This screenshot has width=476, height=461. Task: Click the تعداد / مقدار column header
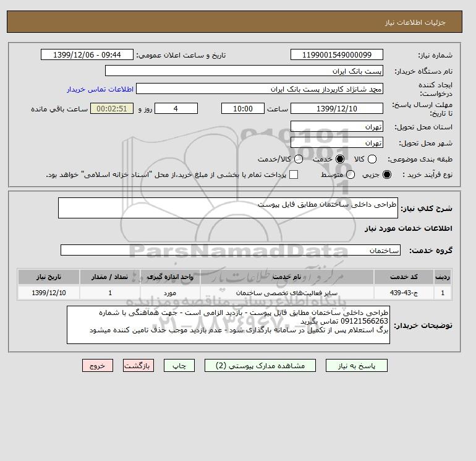pyautogui.click(x=110, y=277)
